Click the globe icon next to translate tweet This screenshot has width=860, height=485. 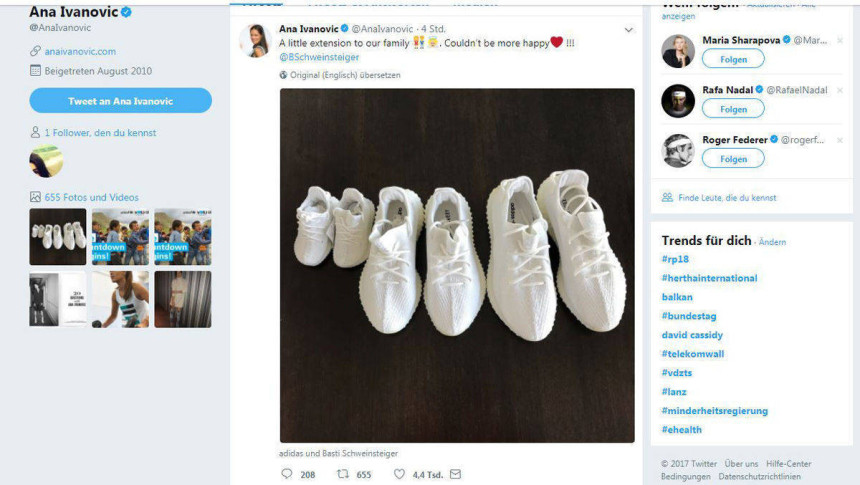(283, 75)
